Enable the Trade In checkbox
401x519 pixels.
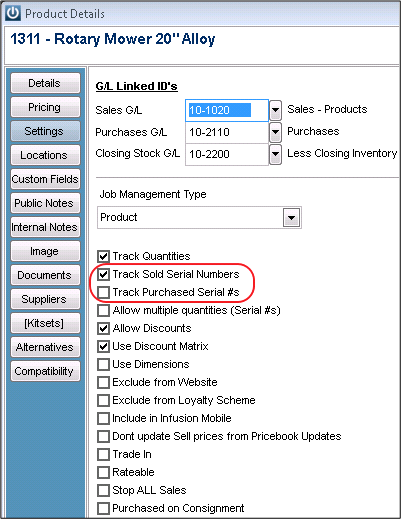103,454
